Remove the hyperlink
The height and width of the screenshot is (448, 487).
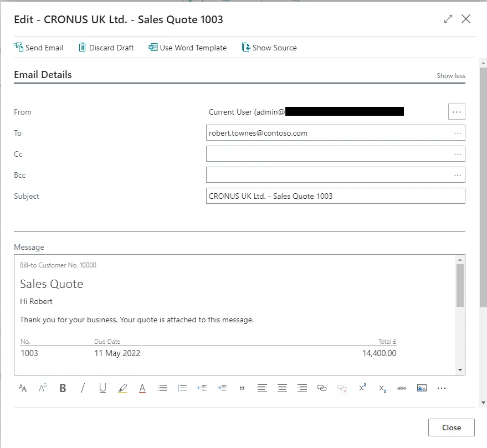point(342,388)
